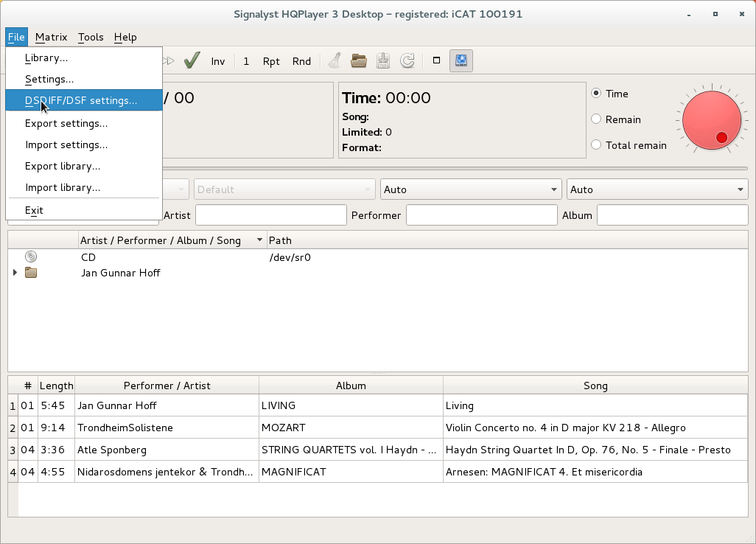756x544 pixels.
Task: Choose Export library... menu entry
Action: pos(84,166)
